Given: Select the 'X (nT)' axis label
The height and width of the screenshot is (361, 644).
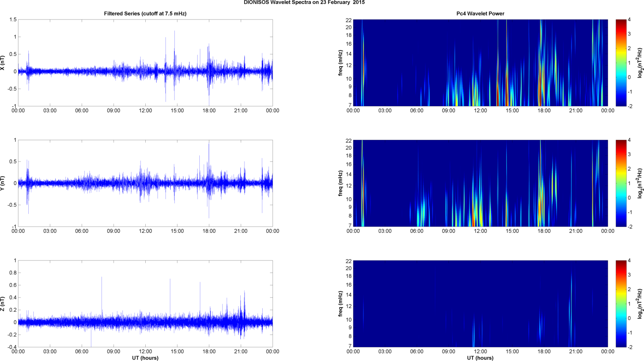Looking at the screenshot, I should click(x=3, y=63).
